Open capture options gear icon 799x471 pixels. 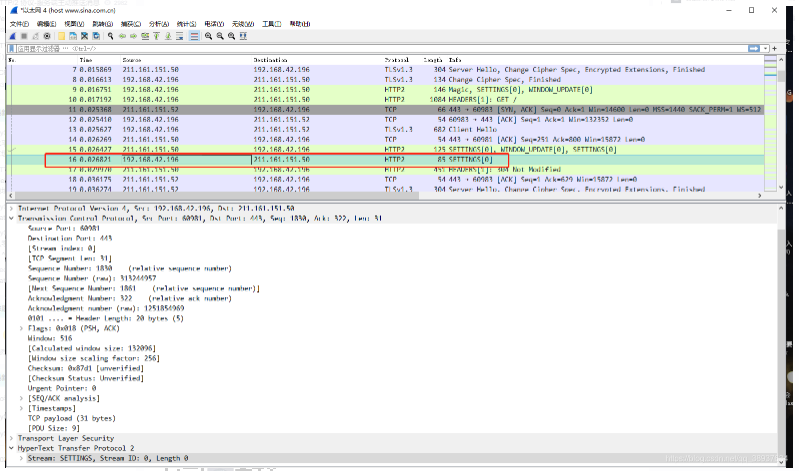47,36
